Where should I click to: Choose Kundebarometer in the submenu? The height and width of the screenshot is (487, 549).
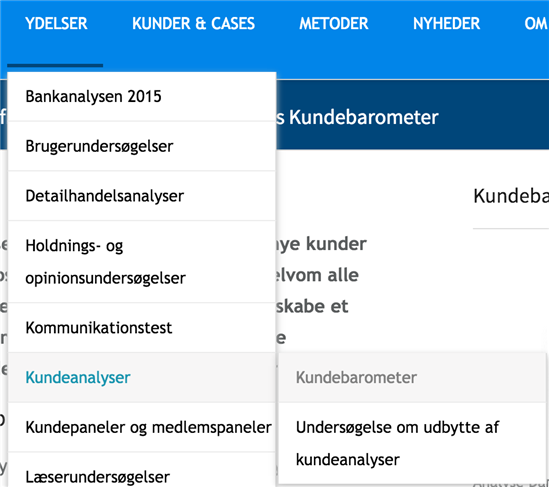(x=412, y=377)
